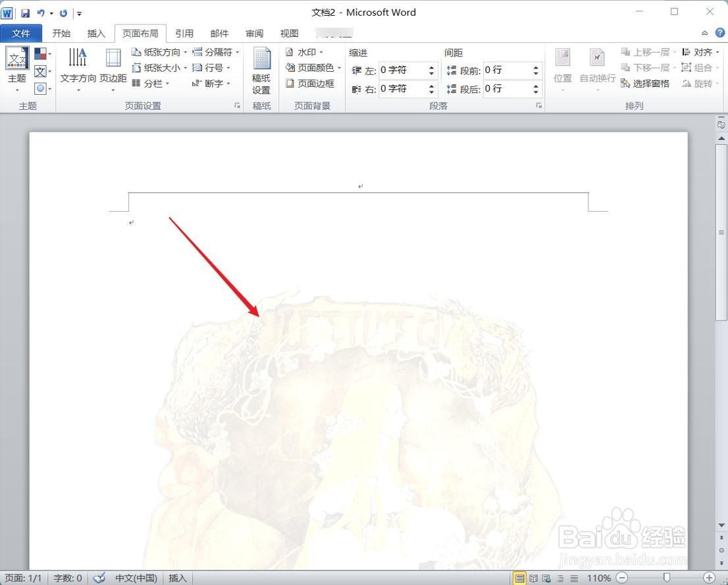Image resolution: width=728 pixels, height=585 pixels.
Task: Click the Redo icon in quick access toolbar
Action: [x=64, y=13]
